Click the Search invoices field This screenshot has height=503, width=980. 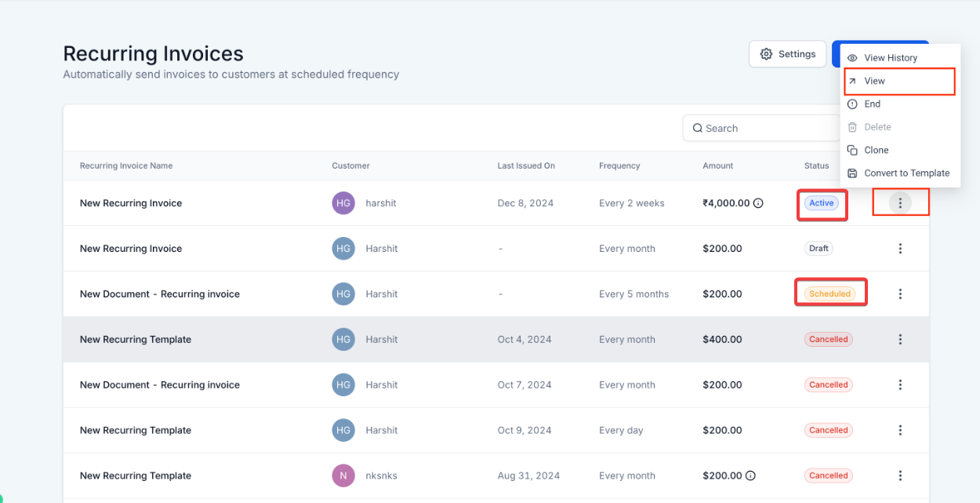click(764, 128)
